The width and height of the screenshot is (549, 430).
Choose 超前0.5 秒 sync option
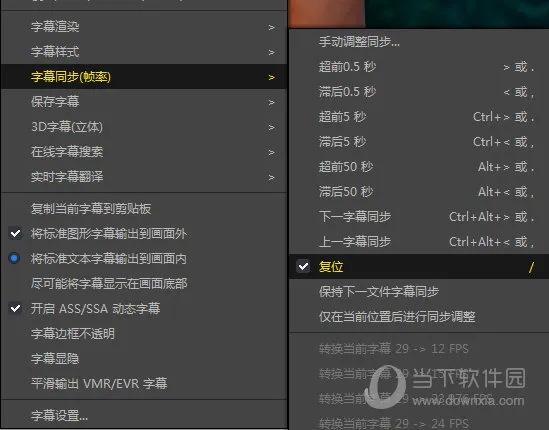pos(419,67)
